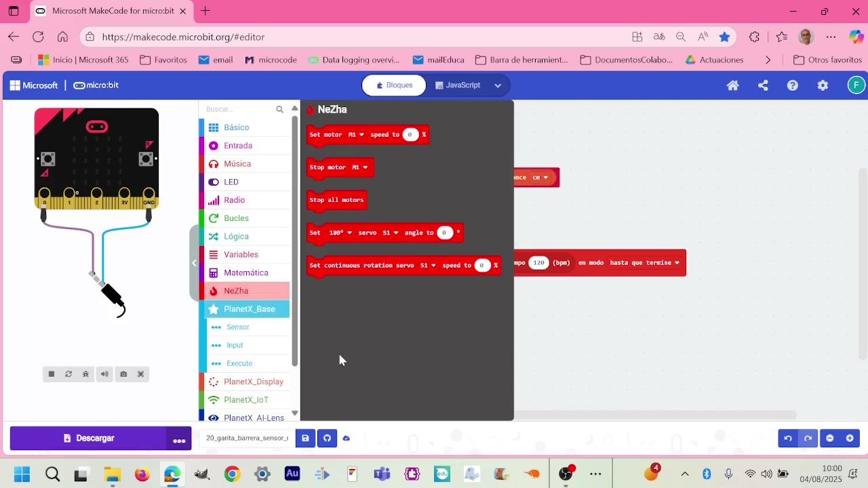Restart the micro:bit simulator
This screenshot has width=868, height=488.
pos(68,374)
